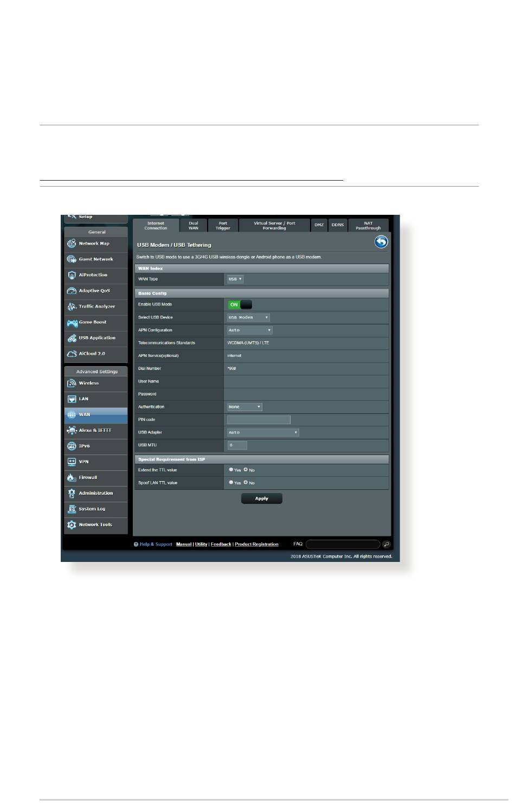Open the AiCloud 2.0 cloud icon
Viewport: 515px width, 812px height.
pos(72,354)
